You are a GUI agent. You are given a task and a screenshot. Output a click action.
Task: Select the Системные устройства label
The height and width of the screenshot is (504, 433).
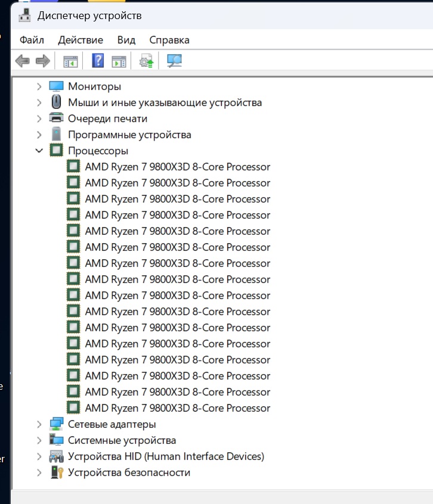tap(122, 440)
